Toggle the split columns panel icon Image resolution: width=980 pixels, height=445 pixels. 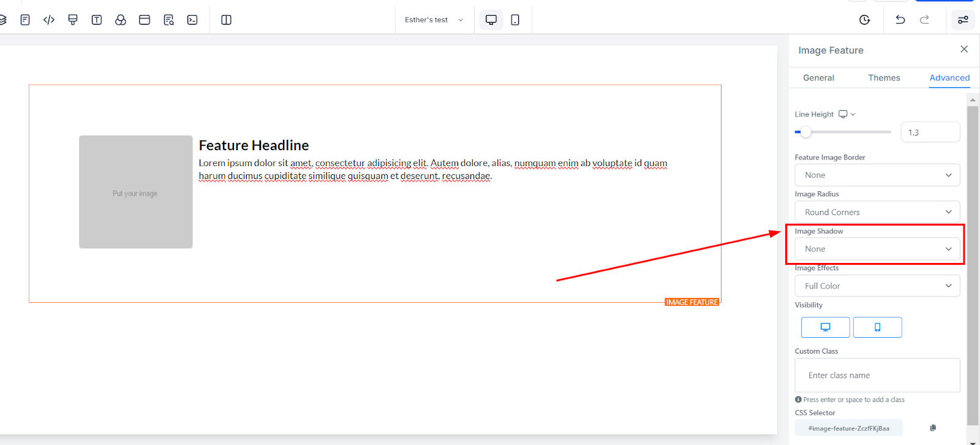(226, 20)
